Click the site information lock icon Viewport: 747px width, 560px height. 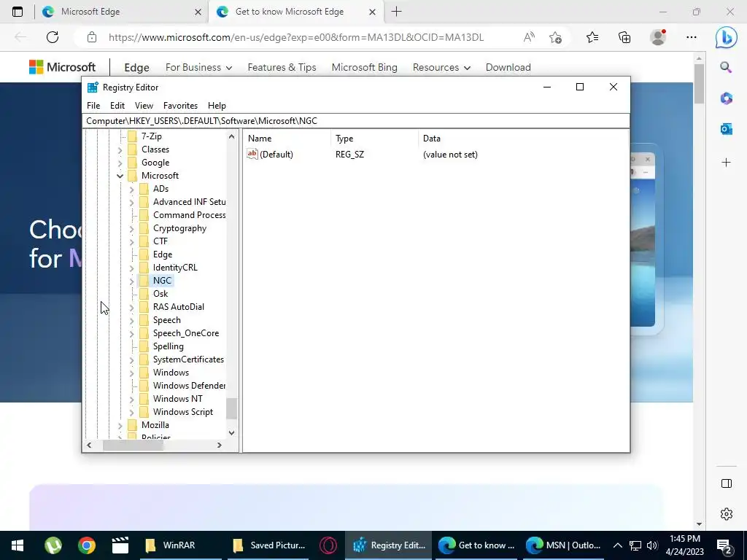click(x=92, y=37)
